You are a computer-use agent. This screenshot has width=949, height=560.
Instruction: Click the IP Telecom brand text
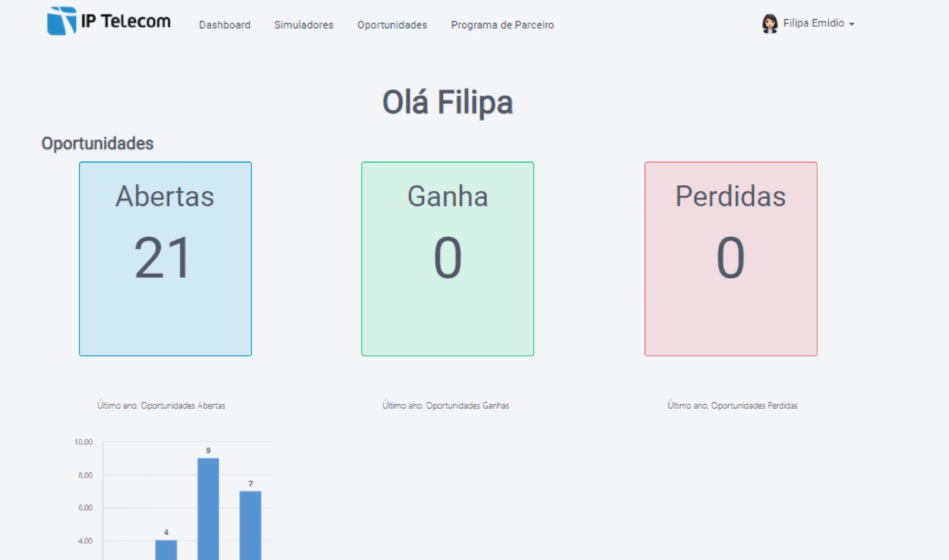click(126, 21)
